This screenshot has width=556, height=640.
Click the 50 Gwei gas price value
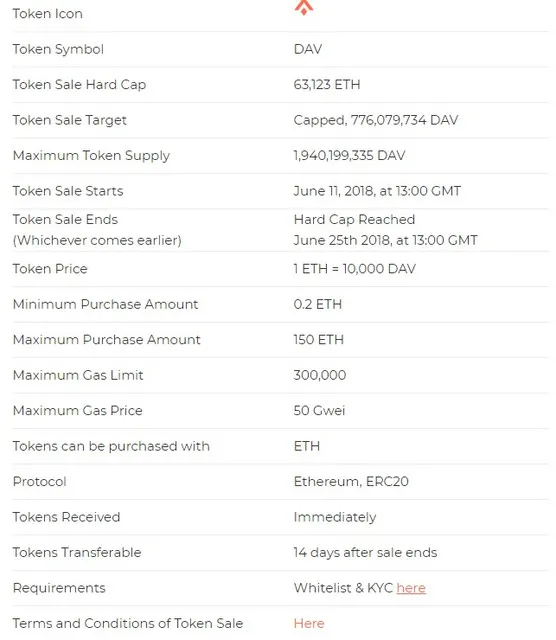pos(319,411)
